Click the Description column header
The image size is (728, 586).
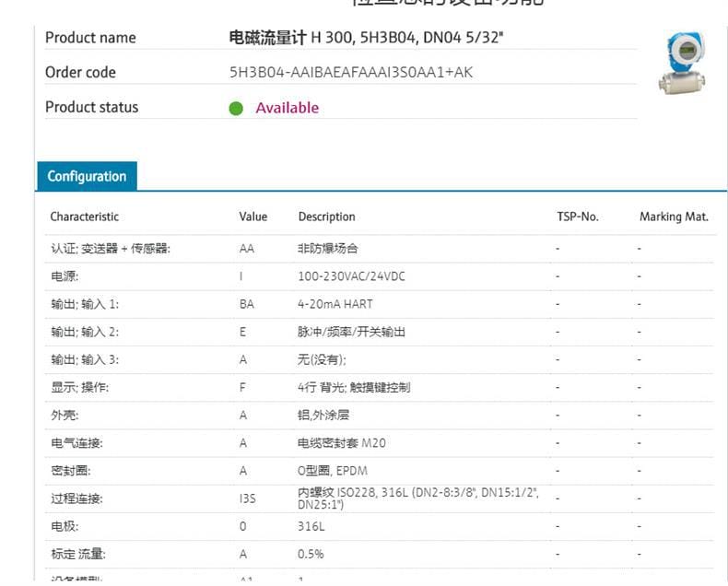click(x=326, y=217)
